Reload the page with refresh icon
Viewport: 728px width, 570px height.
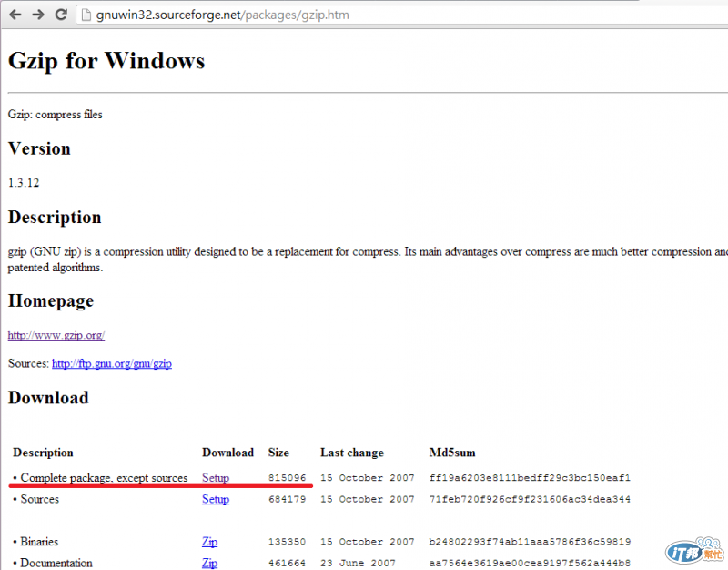[x=61, y=15]
